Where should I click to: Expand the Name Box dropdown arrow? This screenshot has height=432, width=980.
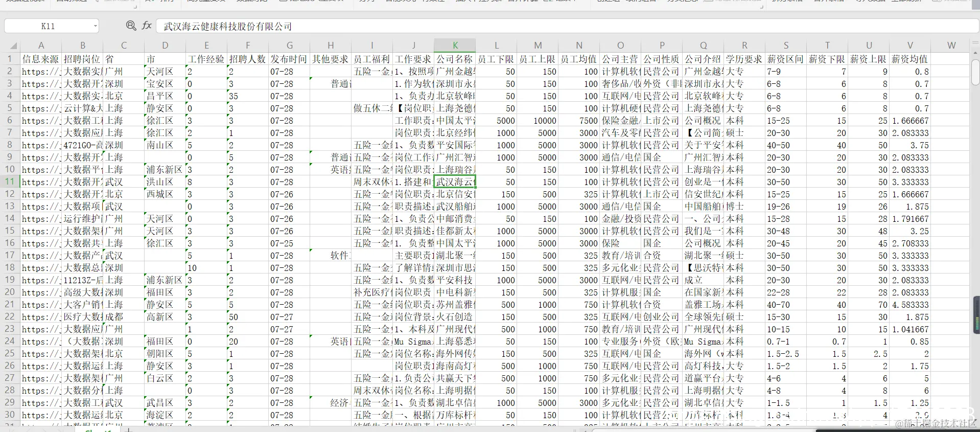pos(95,26)
